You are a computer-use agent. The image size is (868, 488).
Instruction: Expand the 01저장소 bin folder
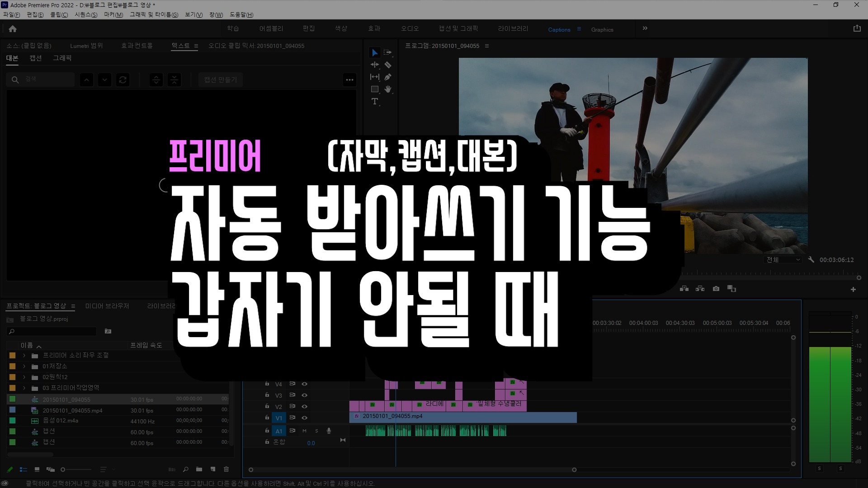pos(24,366)
